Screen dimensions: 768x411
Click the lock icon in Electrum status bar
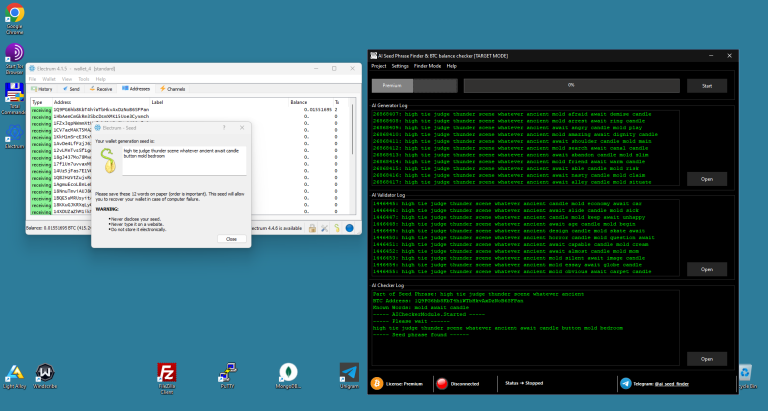pyautogui.click(x=311, y=228)
